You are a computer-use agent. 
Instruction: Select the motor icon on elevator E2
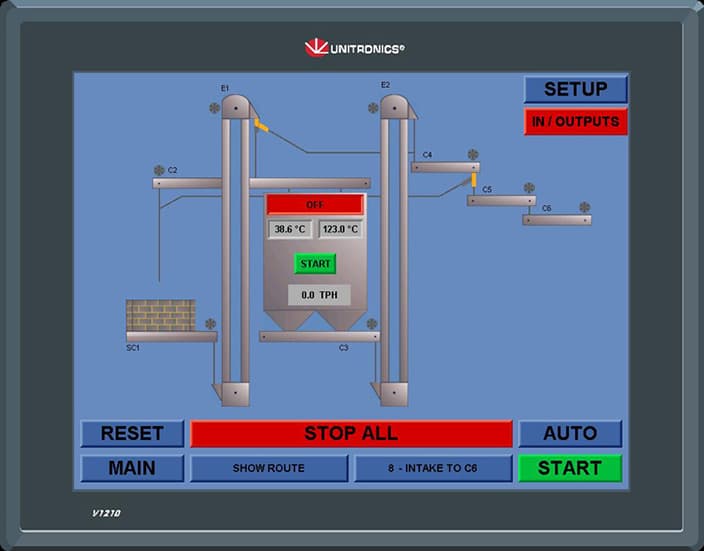373,108
